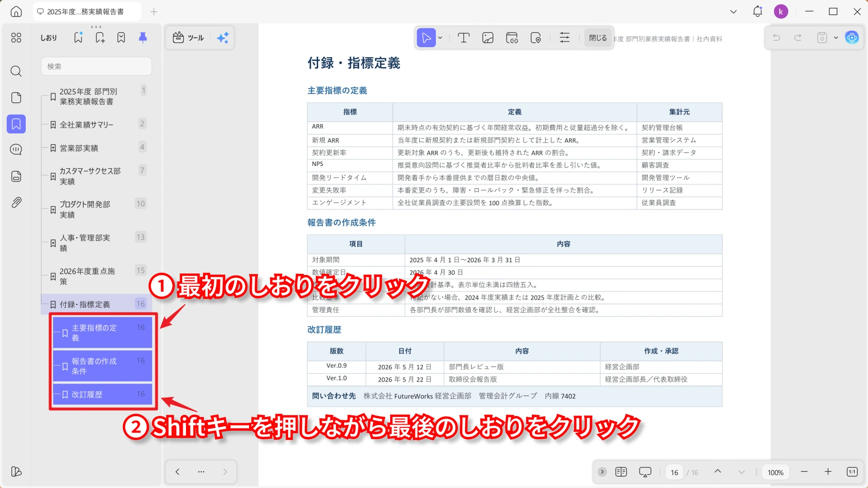This screenshot has height=488, width=868.
Task: Open the notifications bell
Action: pyautogui.click(x=757, y=11)
